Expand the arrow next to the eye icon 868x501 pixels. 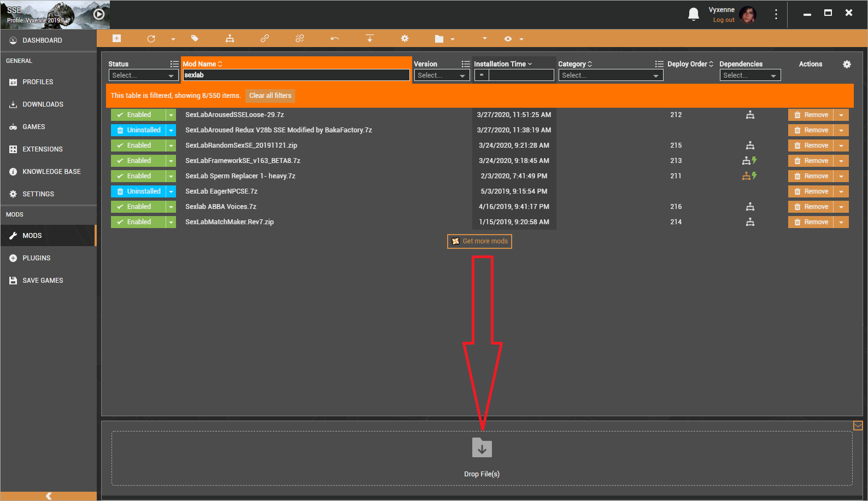tap(521, 39)
